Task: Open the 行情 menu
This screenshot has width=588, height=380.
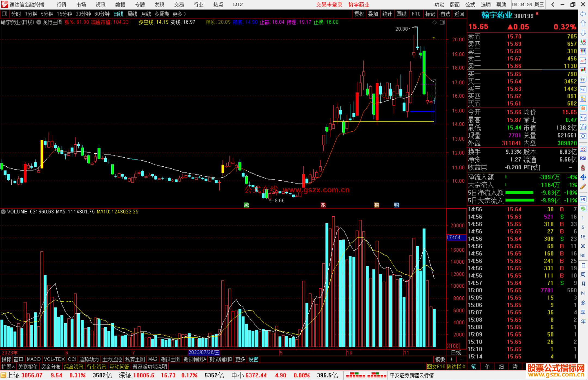Action: click(61, 4)
